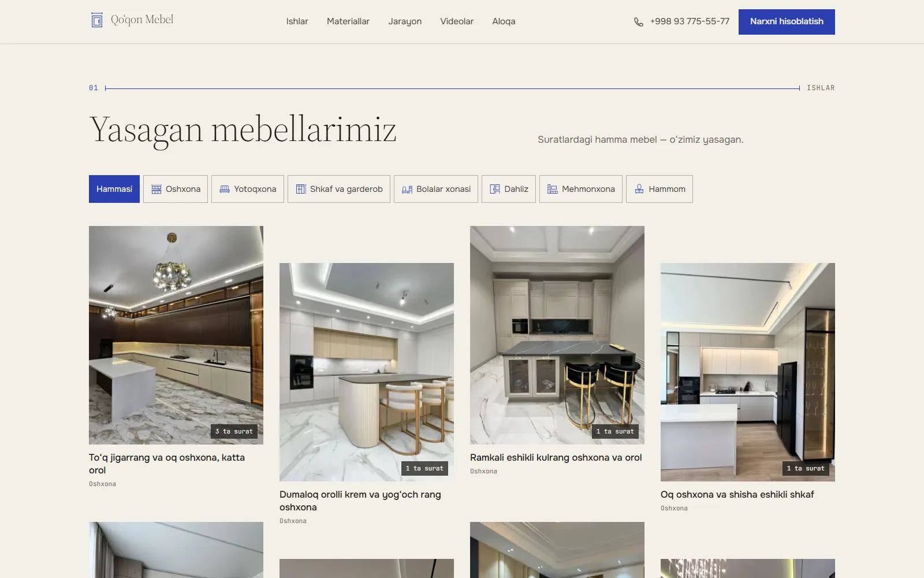The image size is (924, 578).
Task: Go to the Aloqa section
Action: tap(504, 21)
